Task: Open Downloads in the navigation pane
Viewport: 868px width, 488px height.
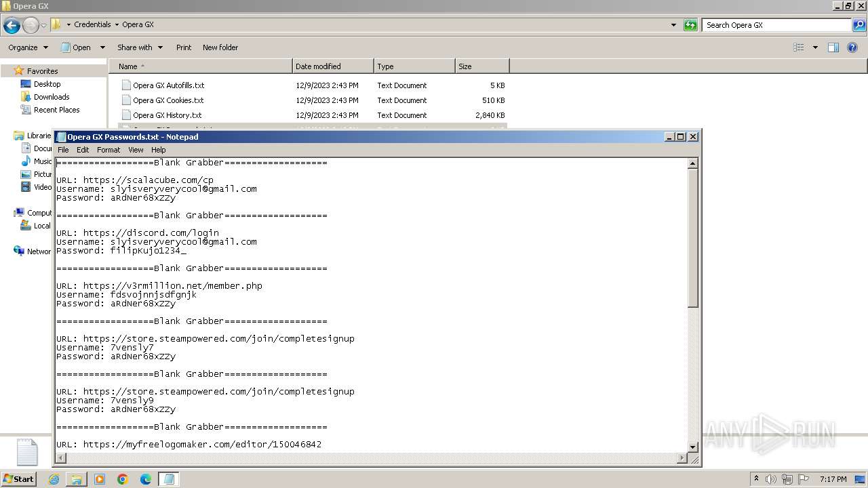Action: click(x=52, y=97)
